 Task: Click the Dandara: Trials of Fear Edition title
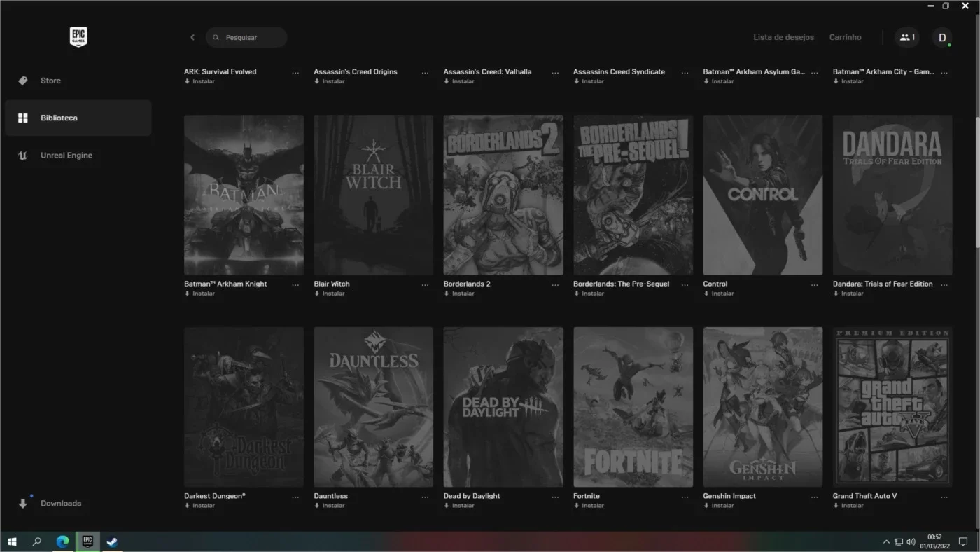(x=883, y=284)
